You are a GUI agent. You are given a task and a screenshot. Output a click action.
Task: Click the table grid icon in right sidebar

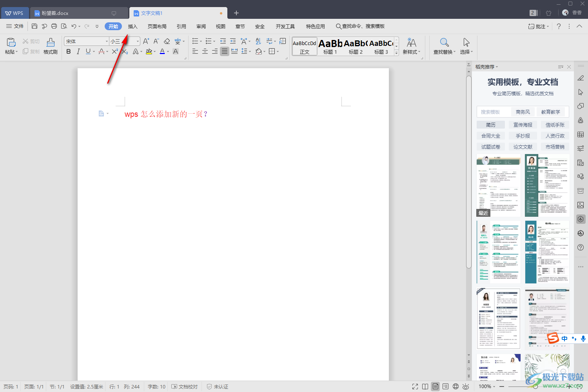(x=581, y=134)
